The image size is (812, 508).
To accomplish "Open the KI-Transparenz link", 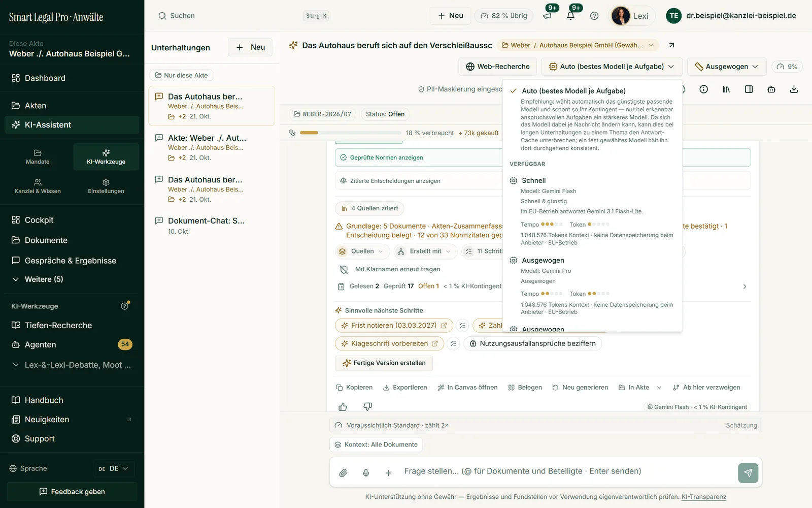I will [x=703, y=497].
